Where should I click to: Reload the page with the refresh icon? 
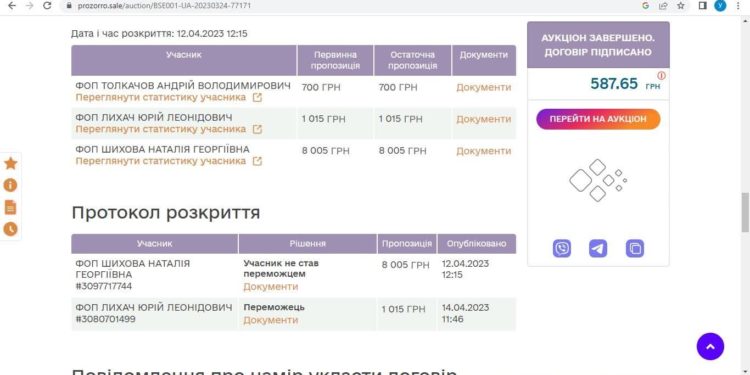pyautogui.click(x=47, y=6)
